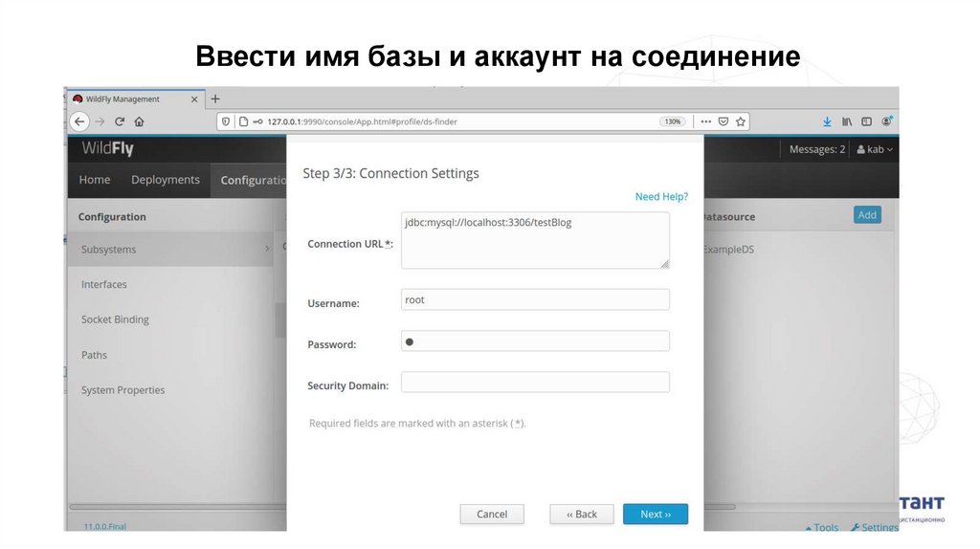
Task: Open the Firefox account avatar icon
Action: coord(887,121)
